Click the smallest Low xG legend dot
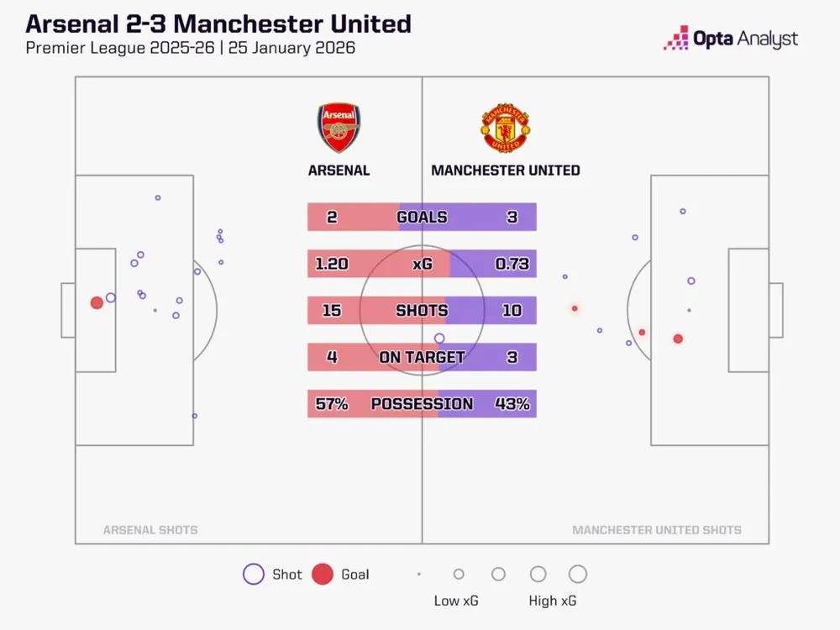The height and width of the screenshot is (630, 840). tap(419, 575)
